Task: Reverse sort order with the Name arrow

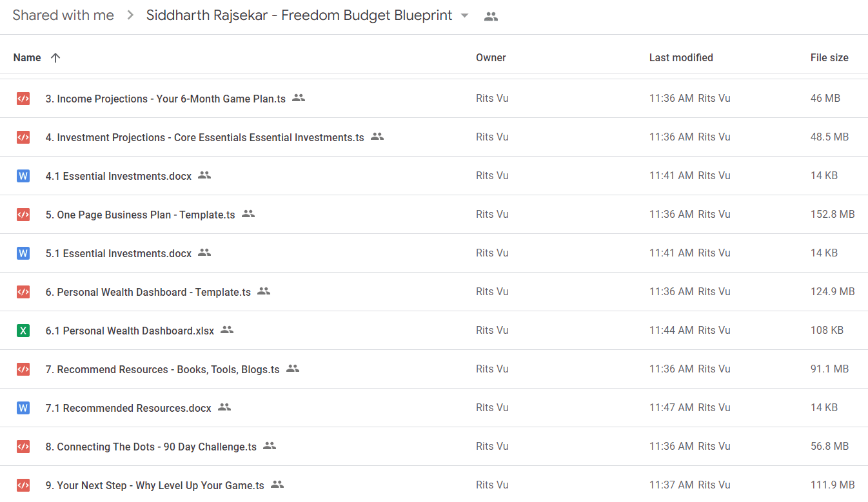Action: click(x=55, y=57)
